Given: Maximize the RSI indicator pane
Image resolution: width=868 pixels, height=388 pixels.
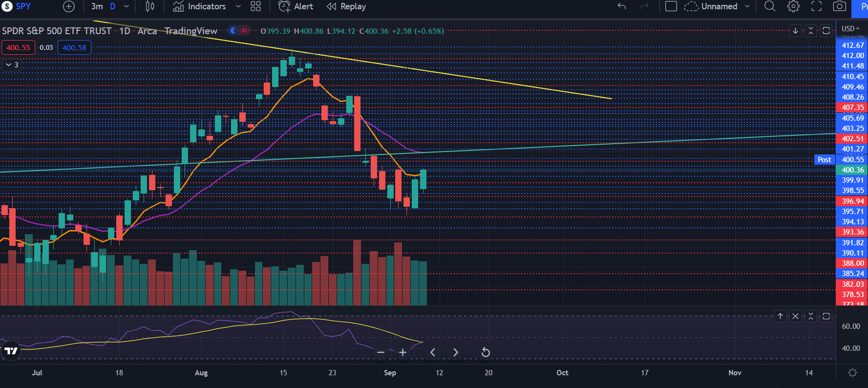Looking at the screenshot, I should coord(826,316).
